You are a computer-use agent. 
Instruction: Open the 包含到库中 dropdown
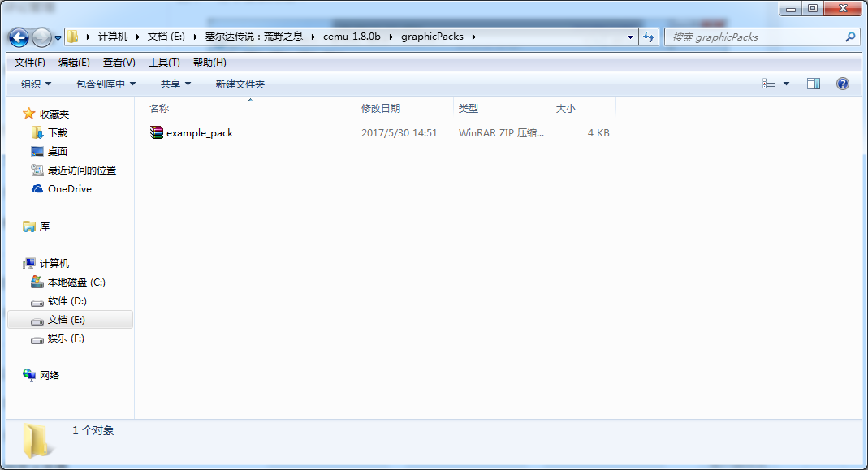pos(106,84)
